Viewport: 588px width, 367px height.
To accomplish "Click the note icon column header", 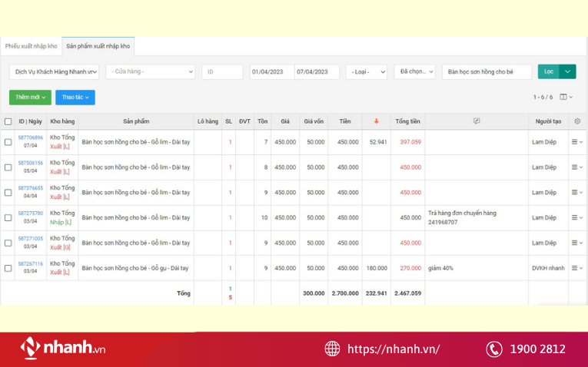I will 477,121.
